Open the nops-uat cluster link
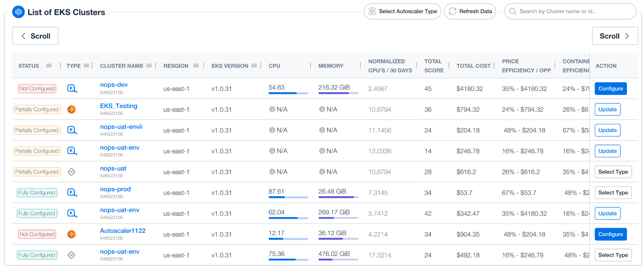This screenshot has height=269, width=644. click(113, 168)
